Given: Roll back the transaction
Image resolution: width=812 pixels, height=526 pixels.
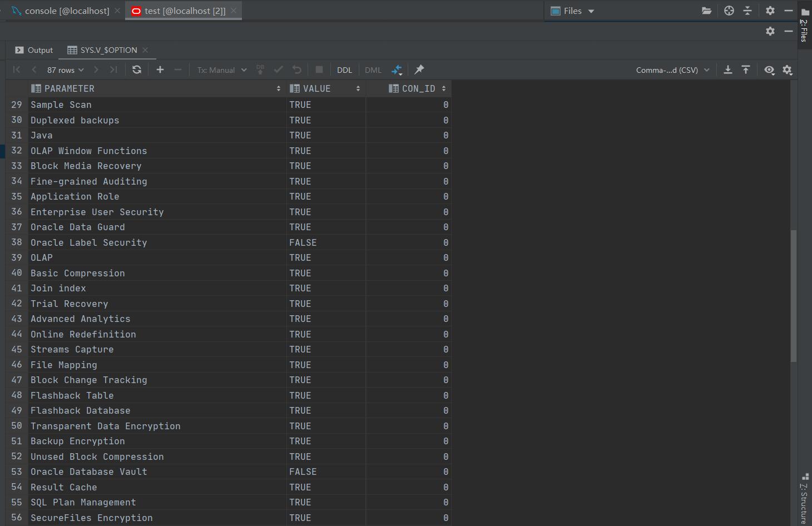Looking at the screenshot, I should click(x=297, y=70).
